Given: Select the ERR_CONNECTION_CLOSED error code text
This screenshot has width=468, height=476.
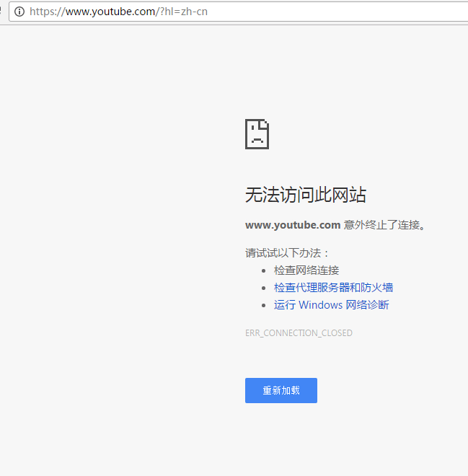Looking at the screenshot, I should pyautogui.click(x=299, y=333).
